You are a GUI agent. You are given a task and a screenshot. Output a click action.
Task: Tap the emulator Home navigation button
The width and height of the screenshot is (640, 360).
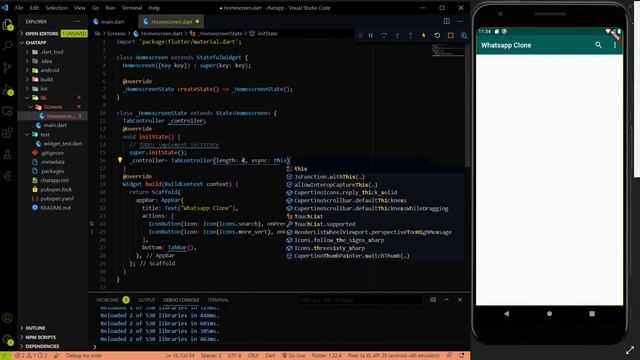[x=549, y=313]
